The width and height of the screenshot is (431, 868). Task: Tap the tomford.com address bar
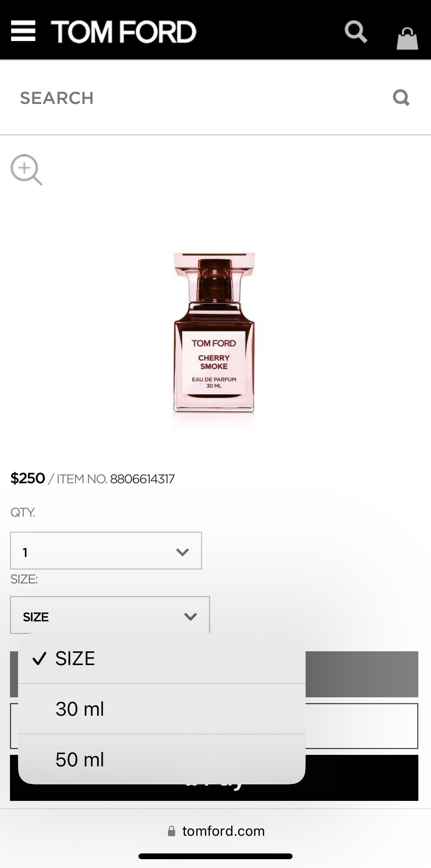(x=215, y=831)
